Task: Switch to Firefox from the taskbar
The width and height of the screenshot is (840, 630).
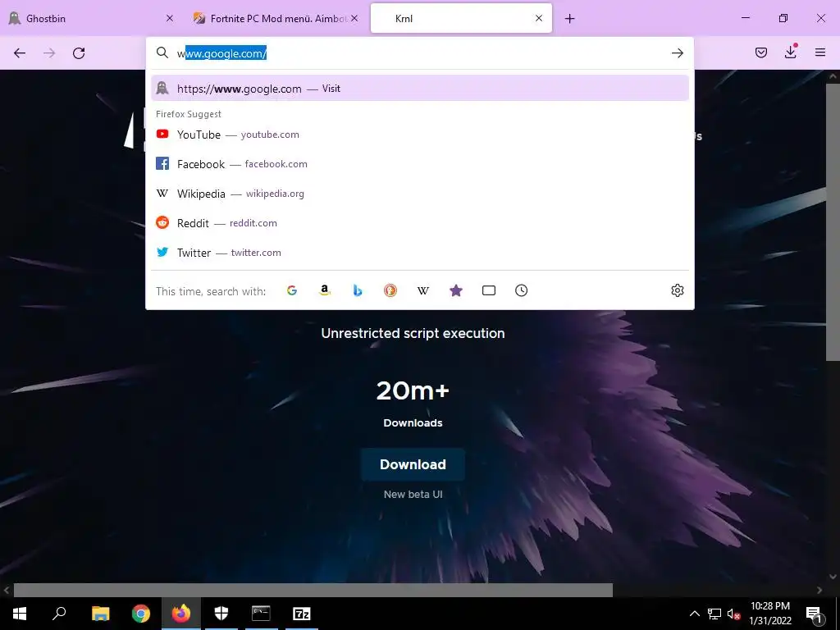Action: click(181, 614)
